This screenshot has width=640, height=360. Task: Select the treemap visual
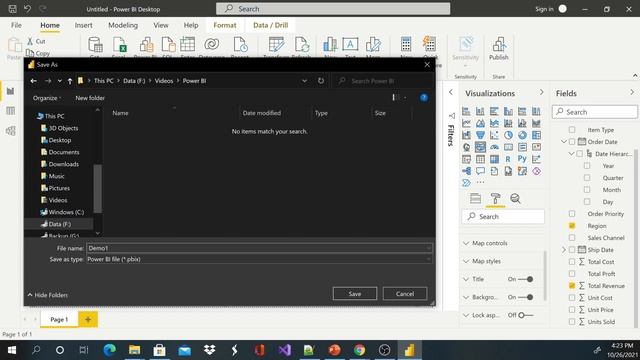point(536,135)
